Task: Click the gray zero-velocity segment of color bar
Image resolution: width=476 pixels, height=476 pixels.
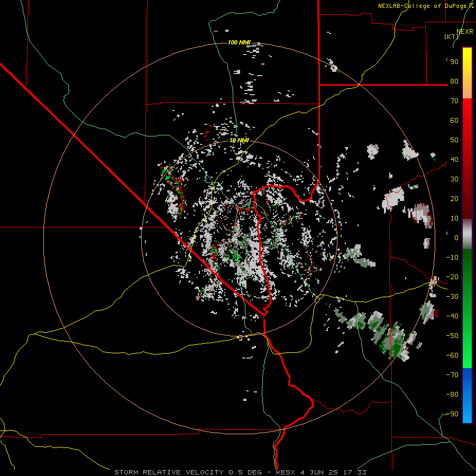Action: click(x=467, y=234)
